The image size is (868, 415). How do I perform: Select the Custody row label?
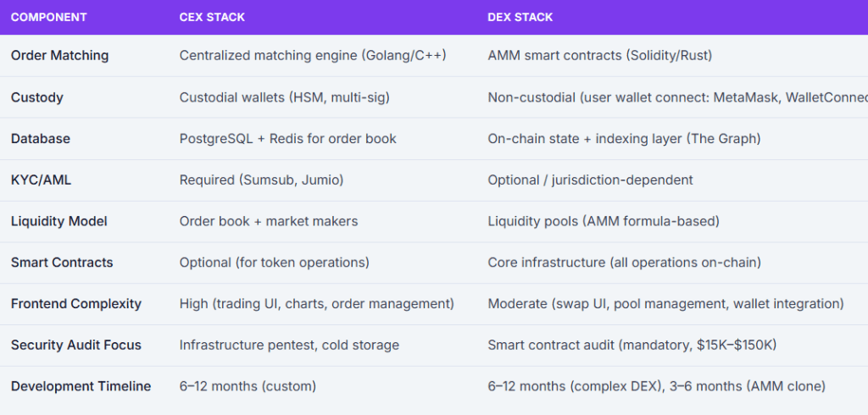coord(36,97)
